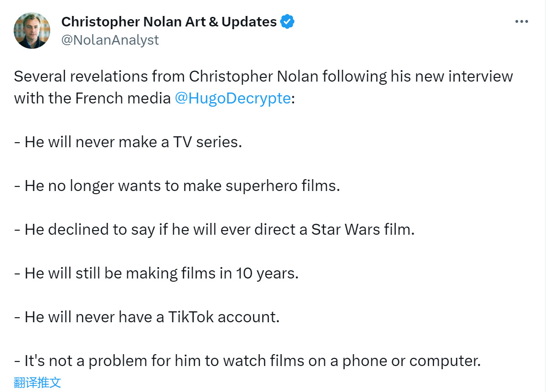Open the @HugoDecrypte mention link
The height and width of the screenshot is (392, 553).
coord(233,98)
